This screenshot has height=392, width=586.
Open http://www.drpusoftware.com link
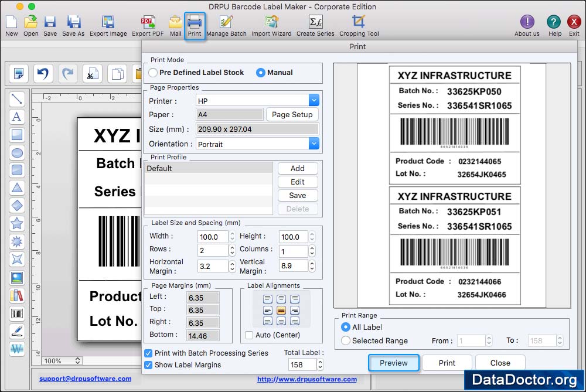pos(307,379)
